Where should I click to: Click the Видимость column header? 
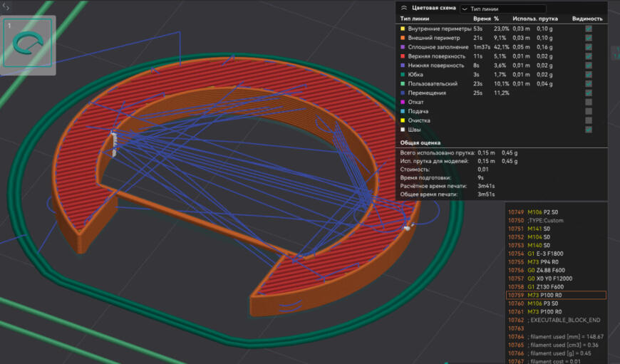[x=587, y=19]
